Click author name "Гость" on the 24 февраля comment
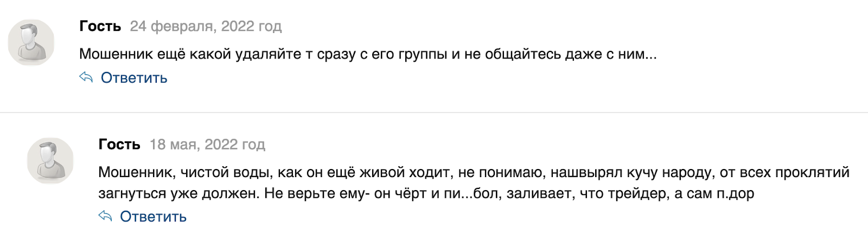This screenshot has width=868, height=247. [x=100, y=26]
